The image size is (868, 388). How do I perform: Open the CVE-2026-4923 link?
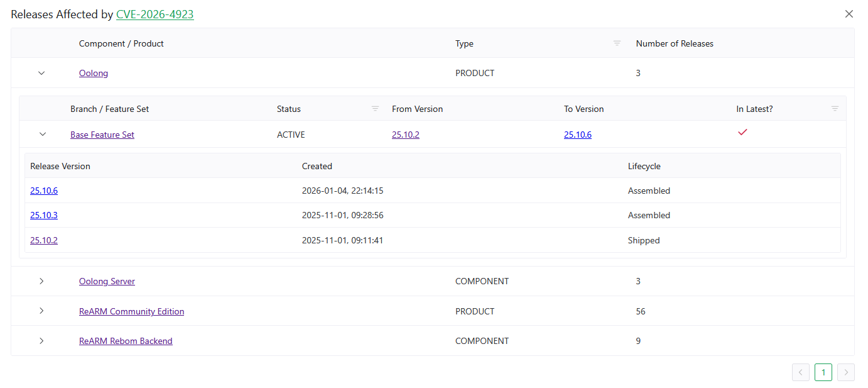(x=155, y=14)
